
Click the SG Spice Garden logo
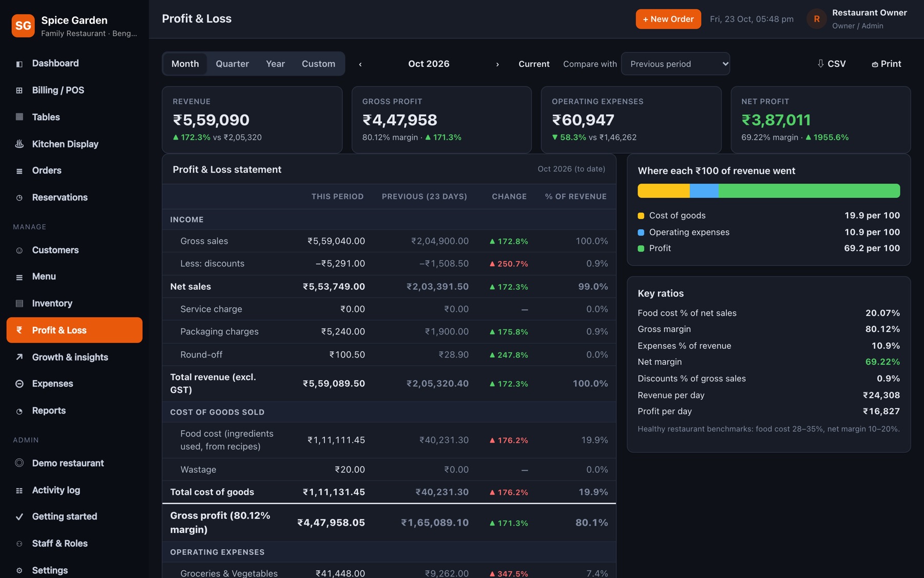[x=23, y=26]
